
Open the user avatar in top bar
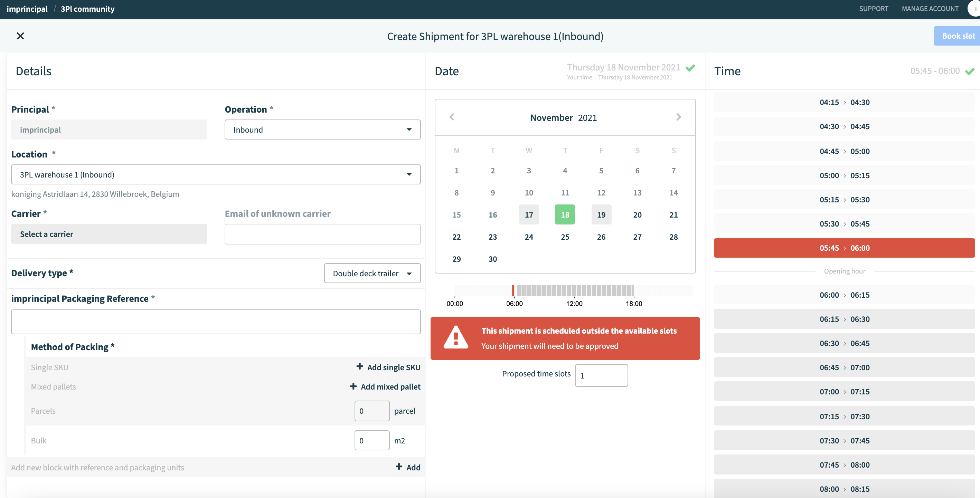(x=974, y=8)
